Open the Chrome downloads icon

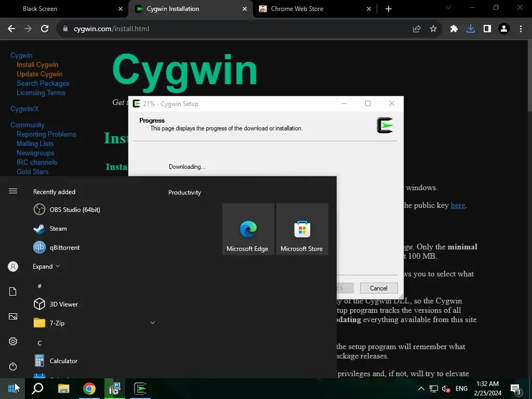click(471, 29)
